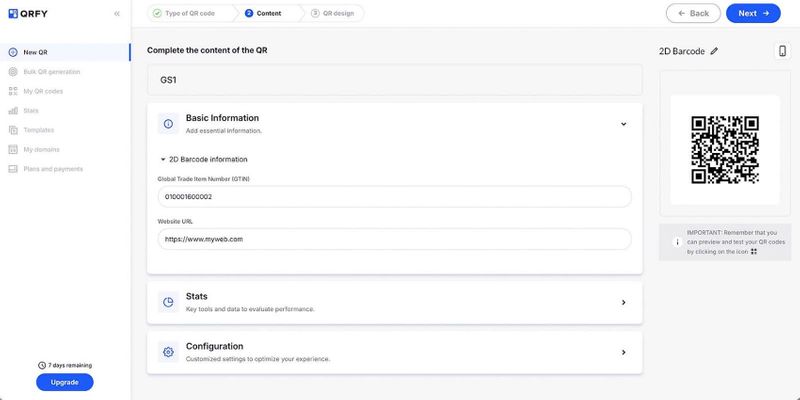Click the step 2 number badge
800x400 pixels.
click(x=249, y=13)
